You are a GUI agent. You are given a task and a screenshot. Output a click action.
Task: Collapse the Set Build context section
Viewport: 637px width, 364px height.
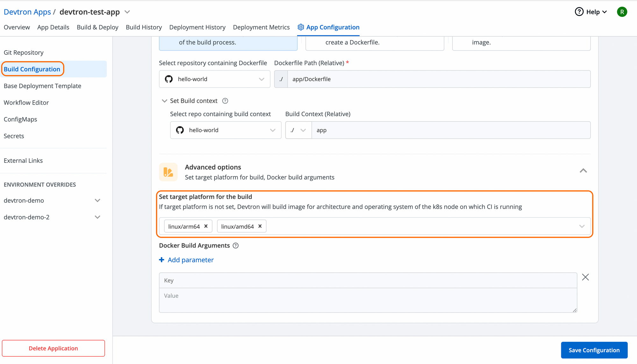click(164, 101)
